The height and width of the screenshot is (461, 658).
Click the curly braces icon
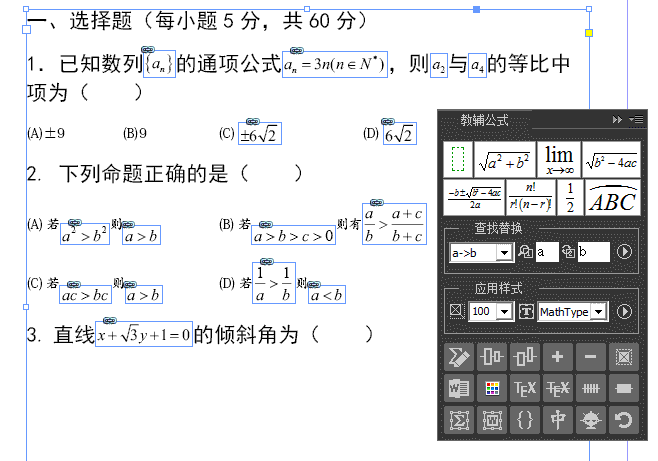pyautogui.click(x=525, y=421)
